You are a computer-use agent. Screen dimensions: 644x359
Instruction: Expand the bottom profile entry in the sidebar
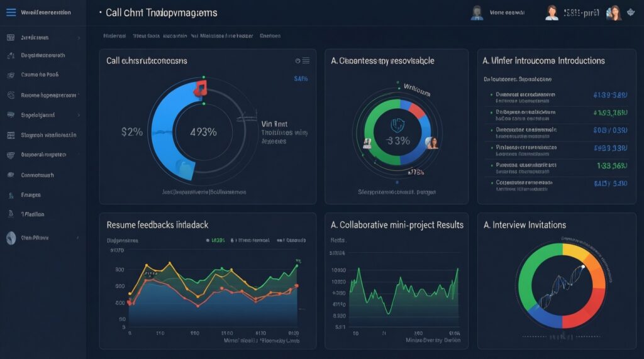(79, 238)
